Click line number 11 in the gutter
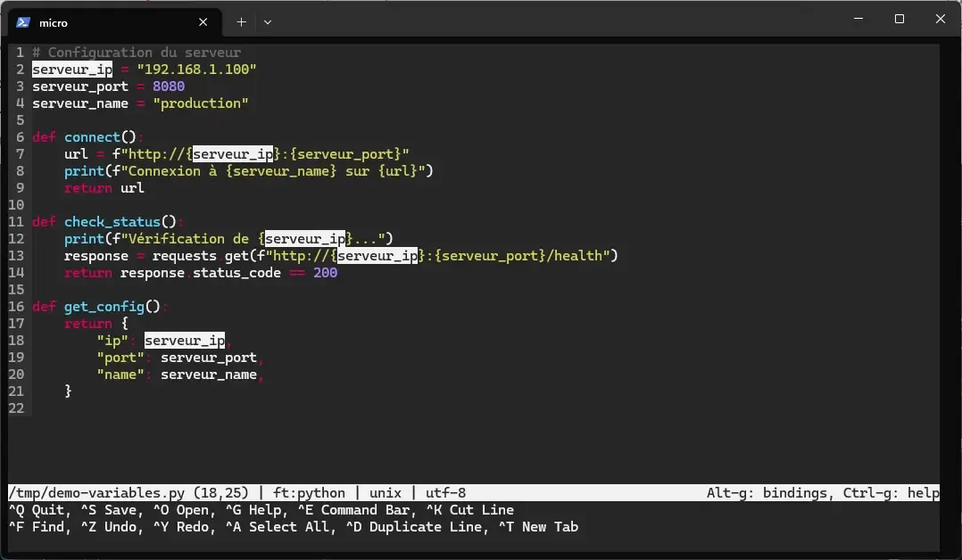Viewport: 962px width, 560px height. [16, 221]
